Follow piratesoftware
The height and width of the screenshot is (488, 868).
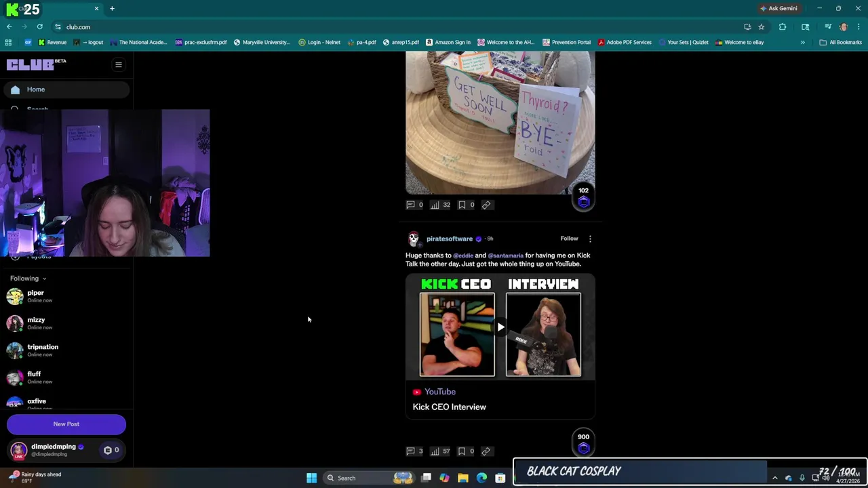pyautogui.click(x=569, y=239)
